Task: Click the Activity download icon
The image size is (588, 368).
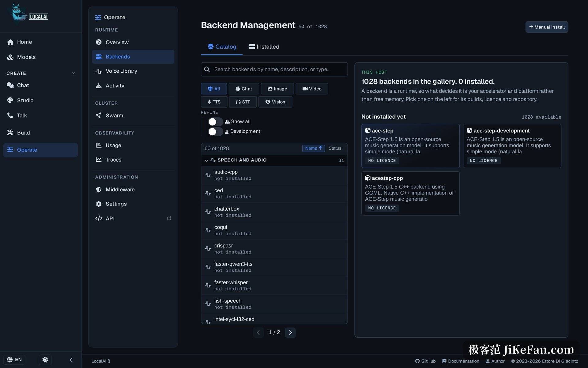Action: [x=99, y=86]
